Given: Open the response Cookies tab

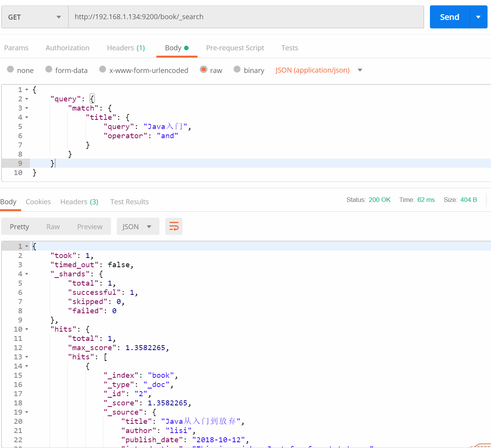Looking at the screenshot, I should (x=38, y=202).
